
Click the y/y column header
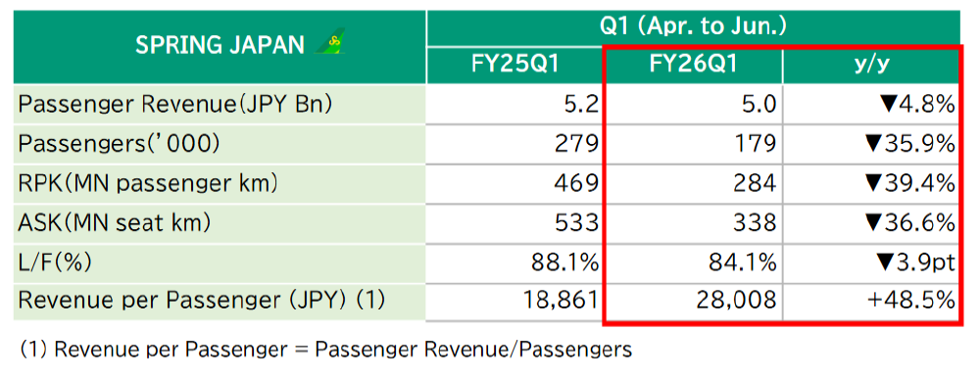871,66
